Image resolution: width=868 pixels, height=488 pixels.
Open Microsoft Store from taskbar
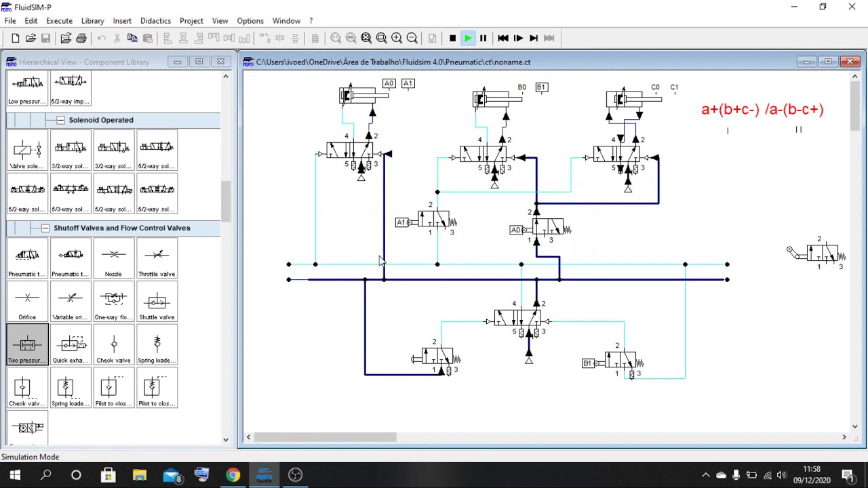point(108,475)
